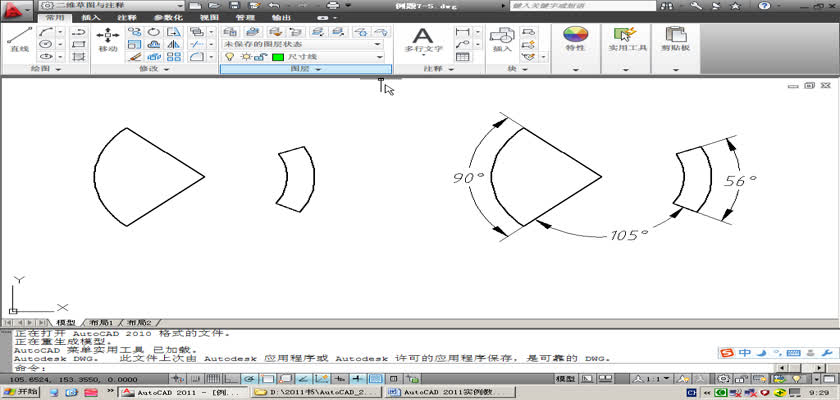This screenshot has width=840, height=400.
Task: Select the Line (直线) draw tool
Action: pyautogui.click(x=19, y=40)
